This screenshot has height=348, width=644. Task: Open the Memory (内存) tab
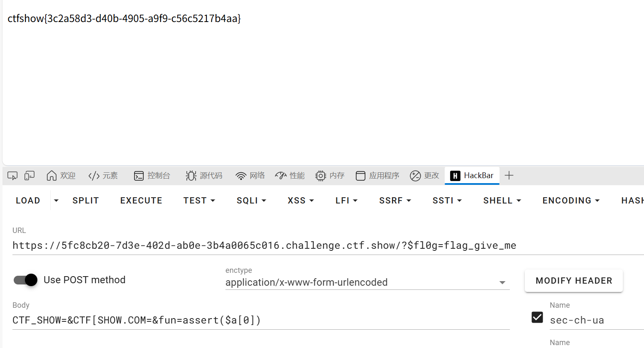coord(330,176)
